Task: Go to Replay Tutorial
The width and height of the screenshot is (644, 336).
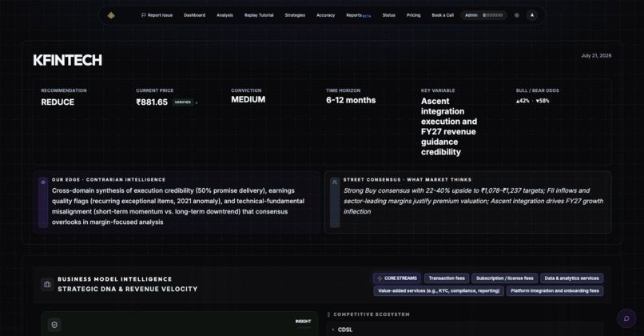Action: point(259,15)
